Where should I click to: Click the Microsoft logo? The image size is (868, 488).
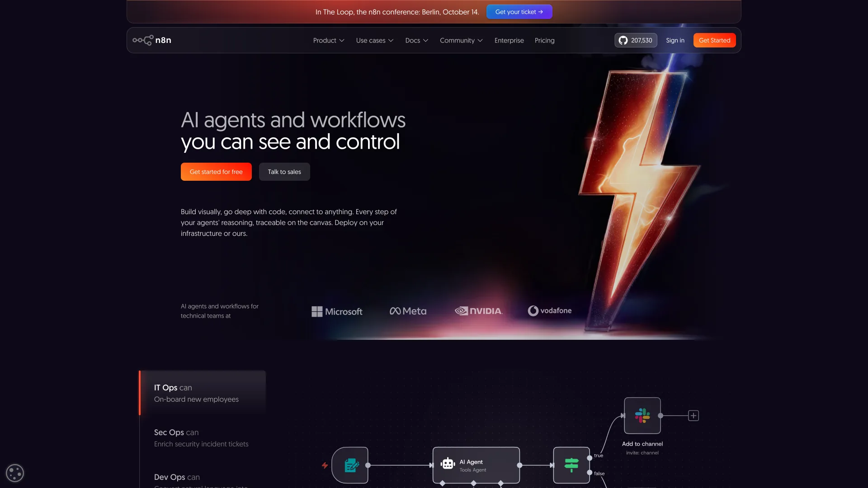(x=337, y=311)
